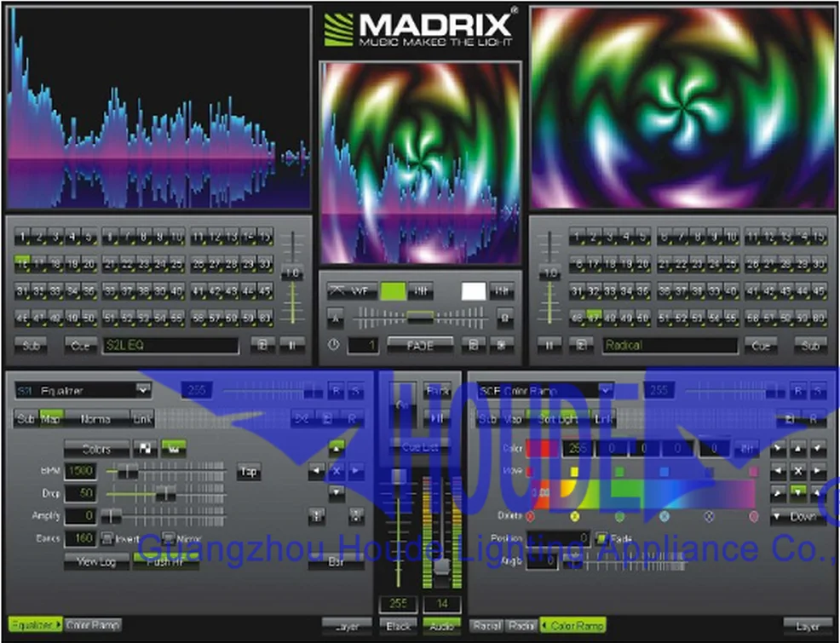This screenshot has height=643, width=840.
Task: Pause the left deck effect
Action: pos(292,345)
